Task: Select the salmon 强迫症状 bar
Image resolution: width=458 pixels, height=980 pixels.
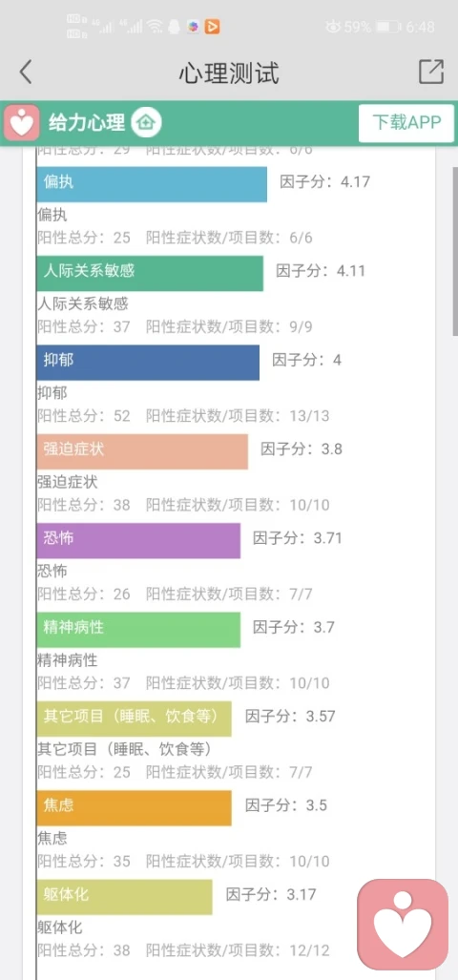Action: click(142, 451)
